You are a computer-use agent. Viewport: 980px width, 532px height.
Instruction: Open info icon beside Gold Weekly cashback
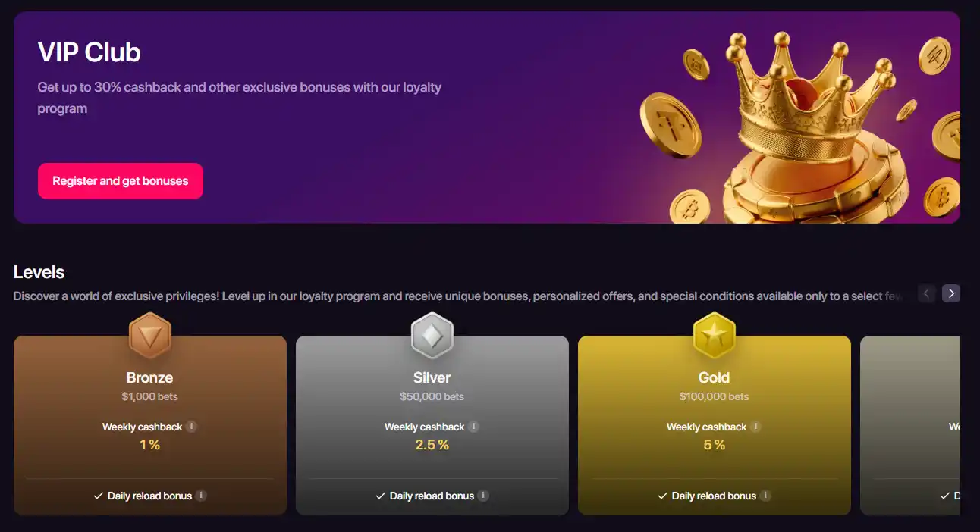click(756, 427)
